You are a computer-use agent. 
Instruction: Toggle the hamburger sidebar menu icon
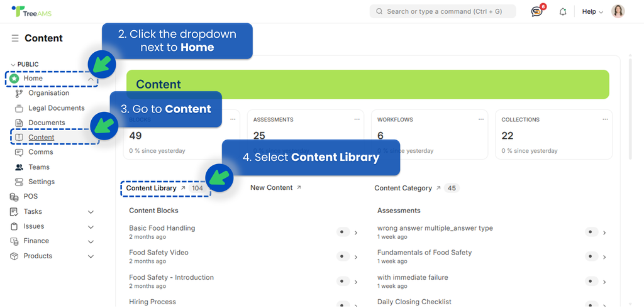(15, 38)
